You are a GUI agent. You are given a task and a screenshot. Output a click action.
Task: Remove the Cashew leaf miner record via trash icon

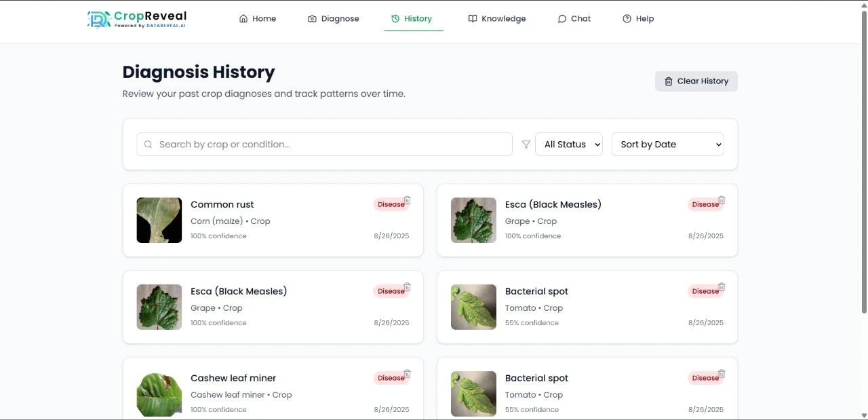[x=408, y=373]
